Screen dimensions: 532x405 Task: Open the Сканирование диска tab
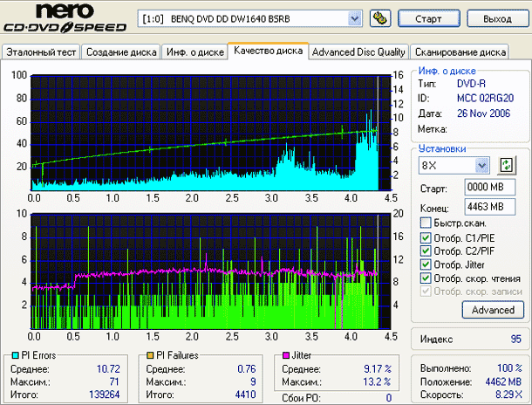(460, 52)
